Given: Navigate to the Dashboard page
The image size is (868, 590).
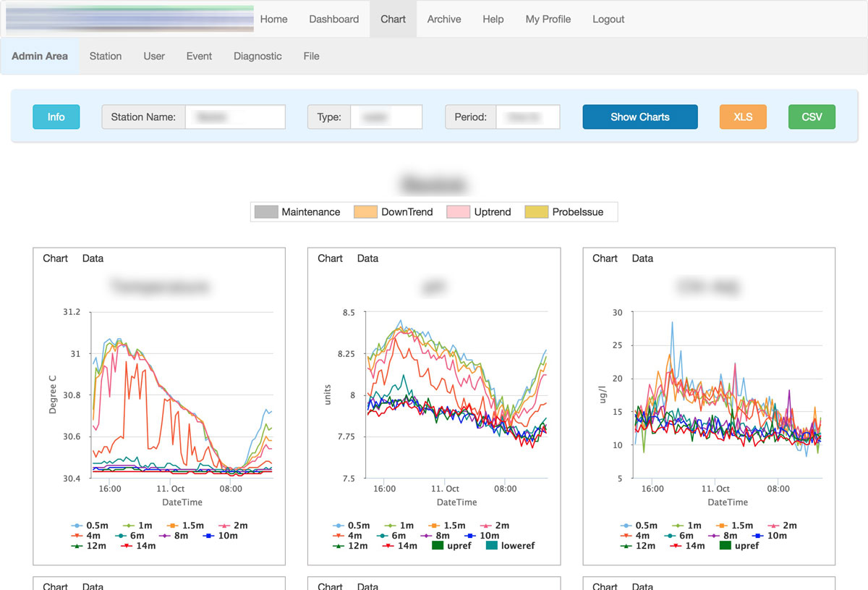Looking at the screenshot, I should [x=333, y=20].
